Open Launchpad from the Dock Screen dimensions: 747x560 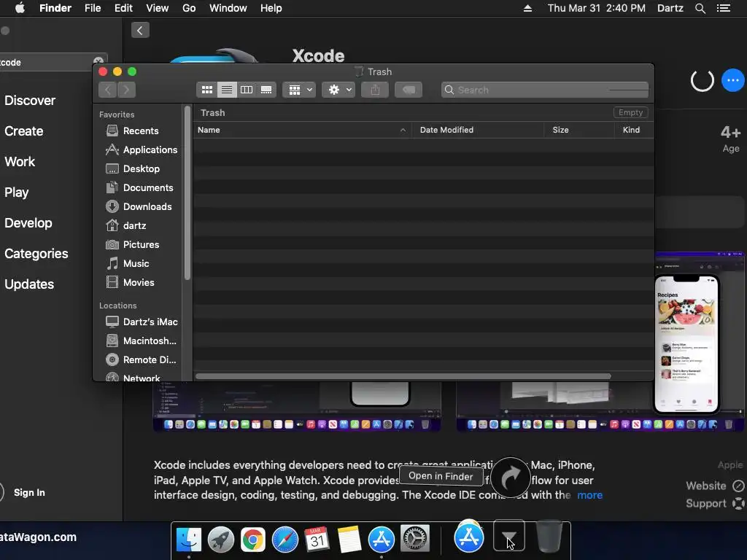pyautogui.click(x=220, y=540)
